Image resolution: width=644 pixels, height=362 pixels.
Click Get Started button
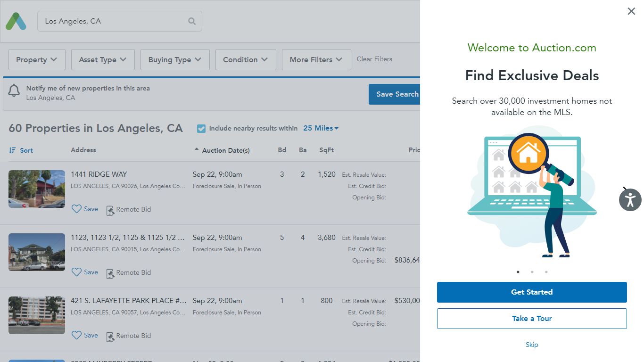click(x=532, y=292)
